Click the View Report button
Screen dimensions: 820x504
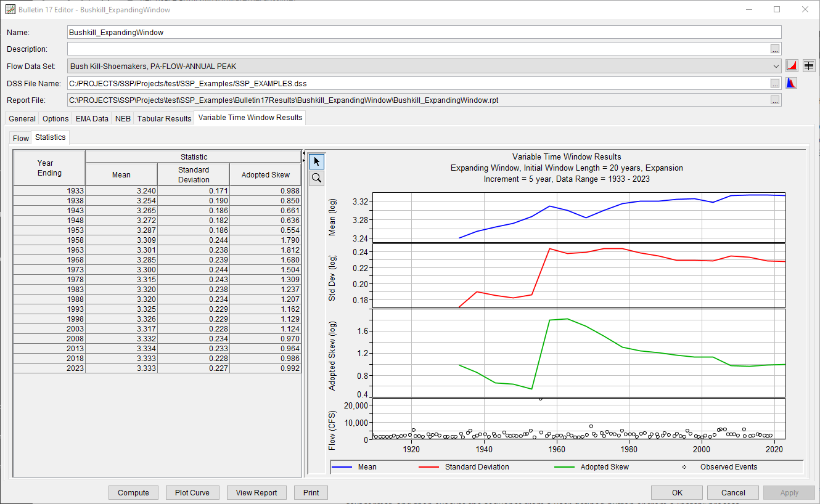click(256, 492)
